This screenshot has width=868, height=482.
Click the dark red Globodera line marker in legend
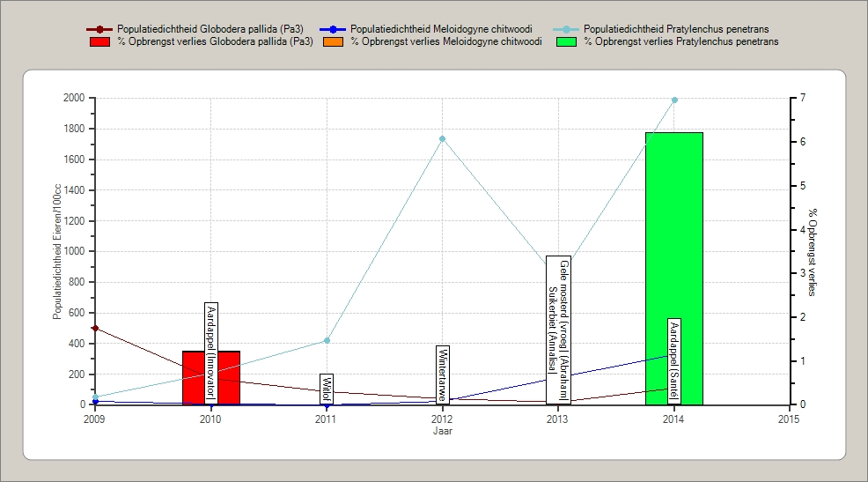click(x=99, y=30)
